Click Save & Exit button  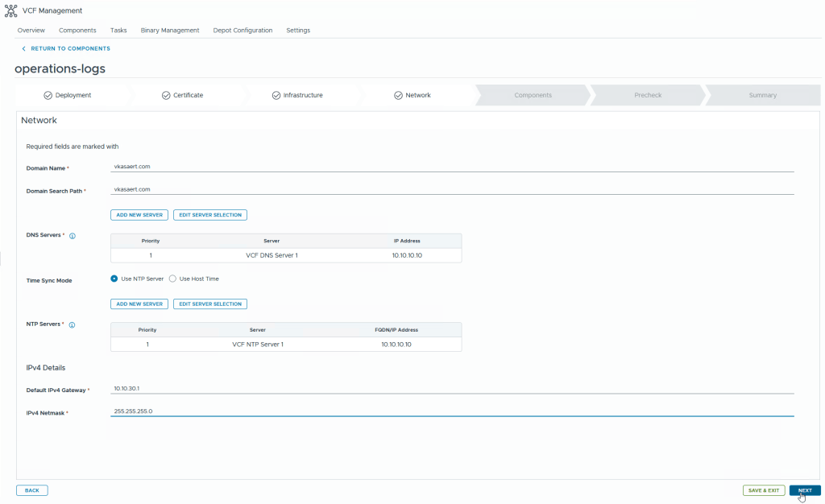pyautogui.click(x=763, y=490)
